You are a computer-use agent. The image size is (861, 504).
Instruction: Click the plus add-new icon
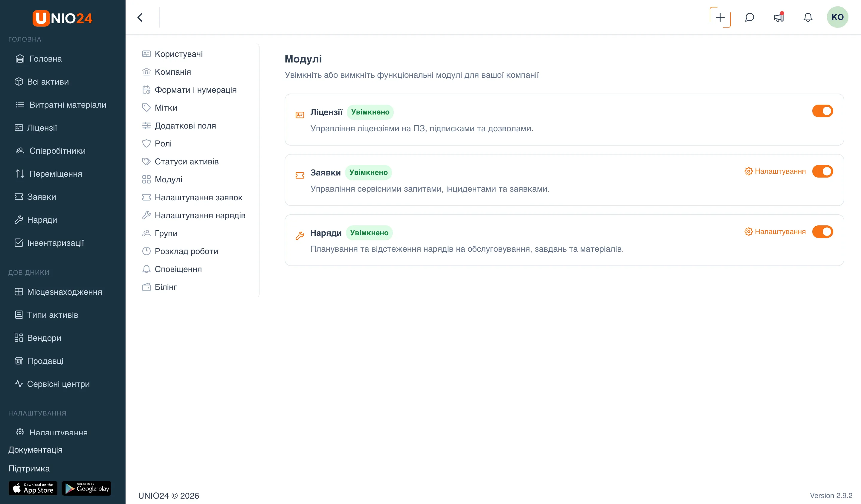720,17
